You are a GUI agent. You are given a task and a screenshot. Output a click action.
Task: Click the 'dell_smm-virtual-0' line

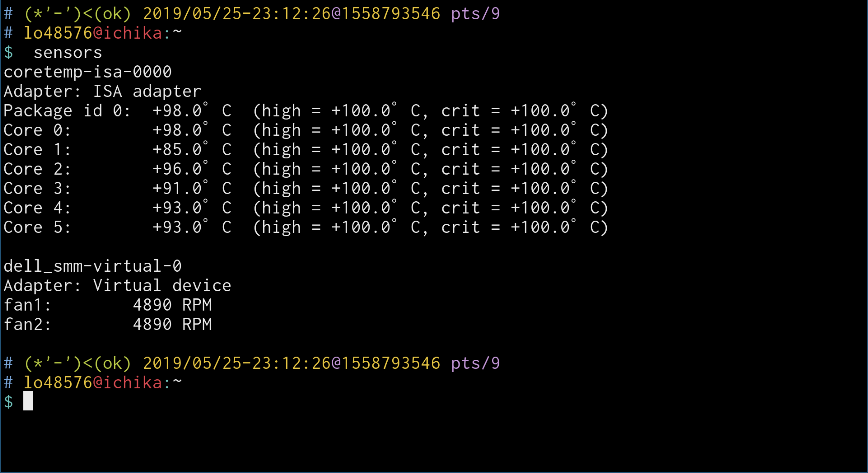pos(93,266)
